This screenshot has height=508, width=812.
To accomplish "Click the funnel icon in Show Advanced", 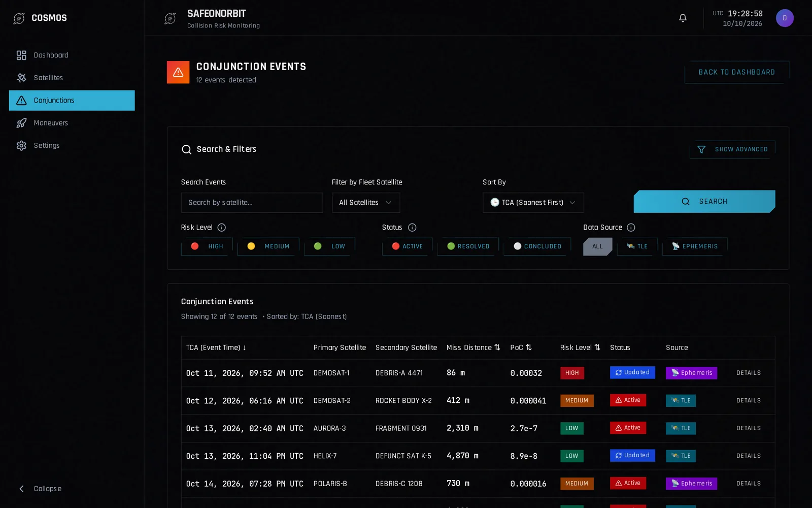I will point(701,149).
